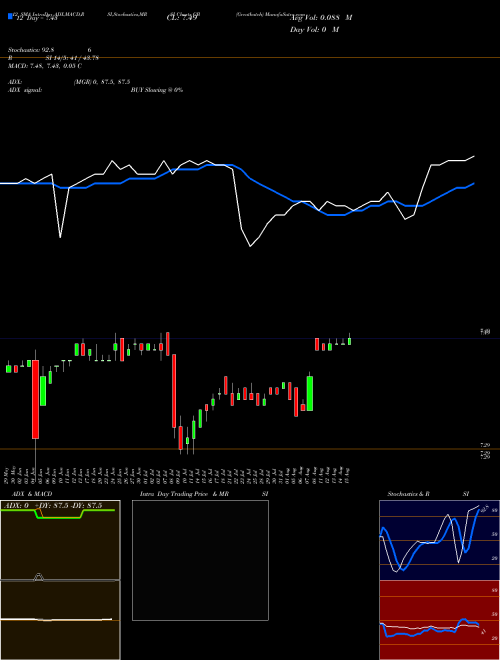Image resolution: width=500 pixels, height=660 pixels.
Task: Click the '29 May' date label on the axis
Action: (7, 474)
